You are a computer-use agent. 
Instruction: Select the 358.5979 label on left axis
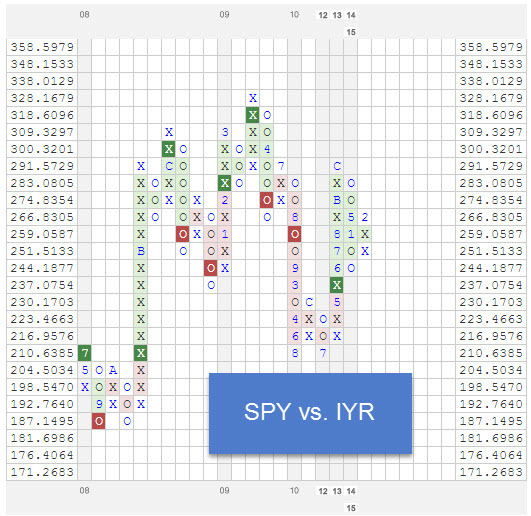tap(42, 47)
